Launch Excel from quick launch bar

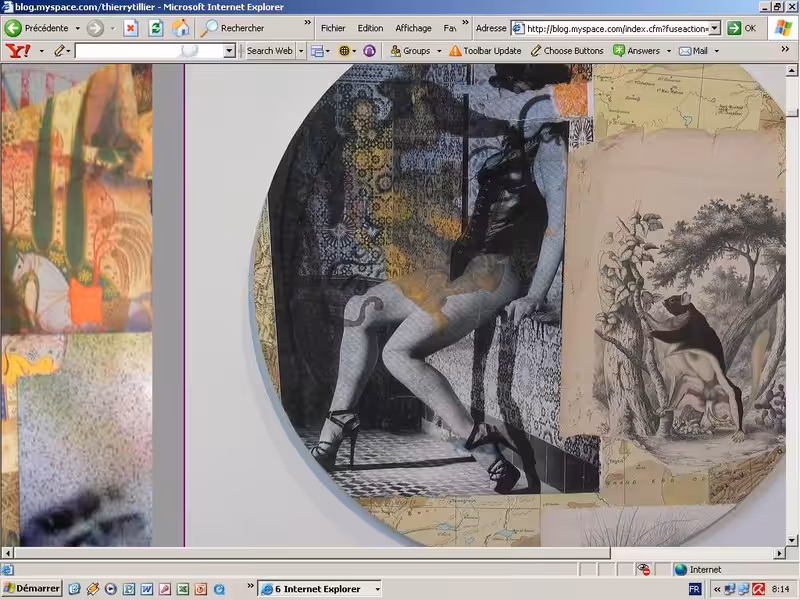(x=183, y=589)
